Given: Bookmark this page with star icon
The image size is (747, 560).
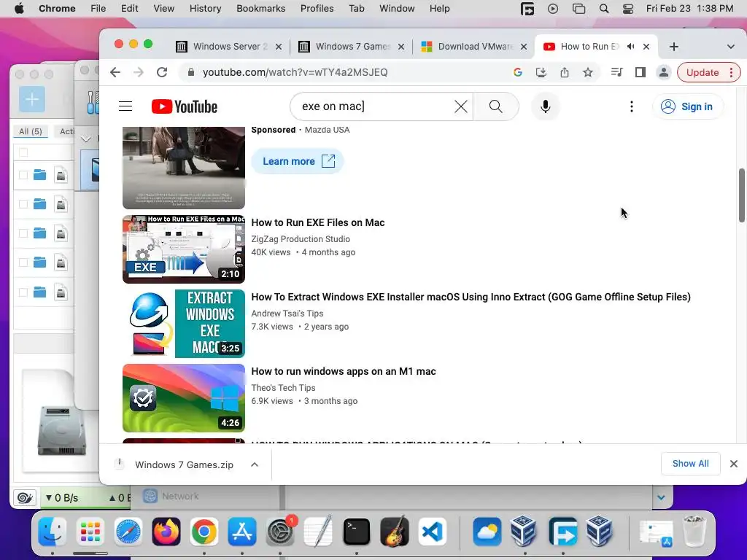Looking at the screenshot, I should [x=588, y=72].
